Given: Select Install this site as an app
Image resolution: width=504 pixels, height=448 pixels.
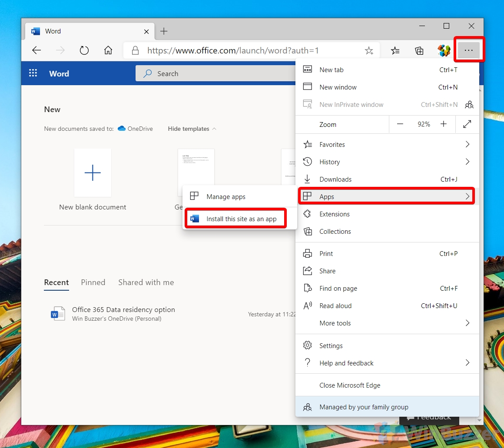Looking at the screenshot, I should tap(241, 219).
